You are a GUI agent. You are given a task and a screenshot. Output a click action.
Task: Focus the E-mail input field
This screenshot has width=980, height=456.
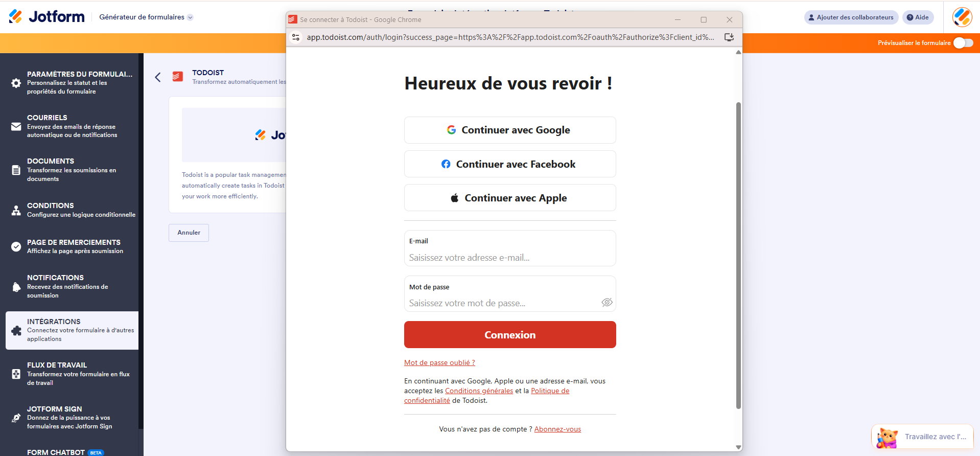(x=510, y=248)
